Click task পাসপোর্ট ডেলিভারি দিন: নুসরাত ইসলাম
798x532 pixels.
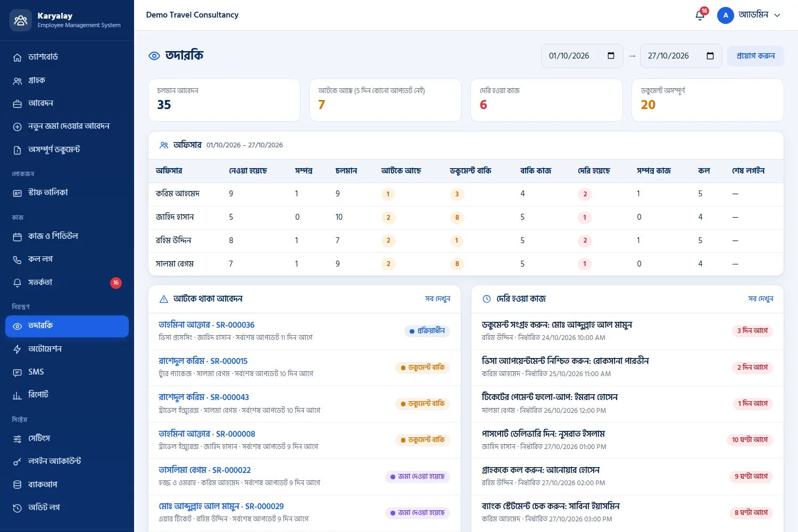point(543,434)
